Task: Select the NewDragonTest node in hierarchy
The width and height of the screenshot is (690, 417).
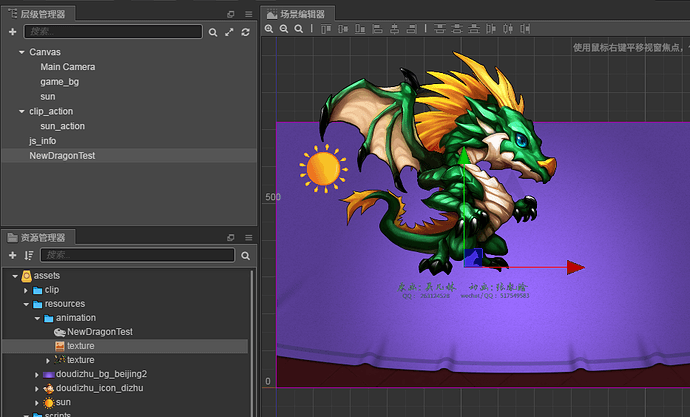Action: (x=62, y=156)
